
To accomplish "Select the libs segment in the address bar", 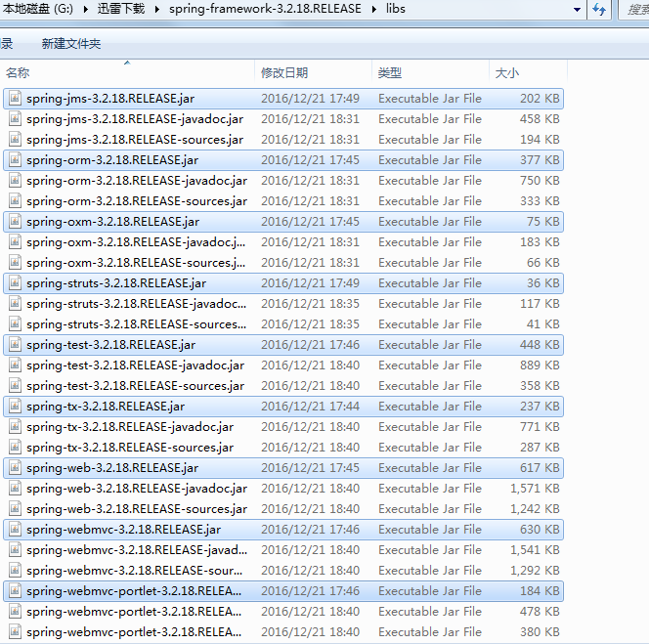I will (395, 9).
